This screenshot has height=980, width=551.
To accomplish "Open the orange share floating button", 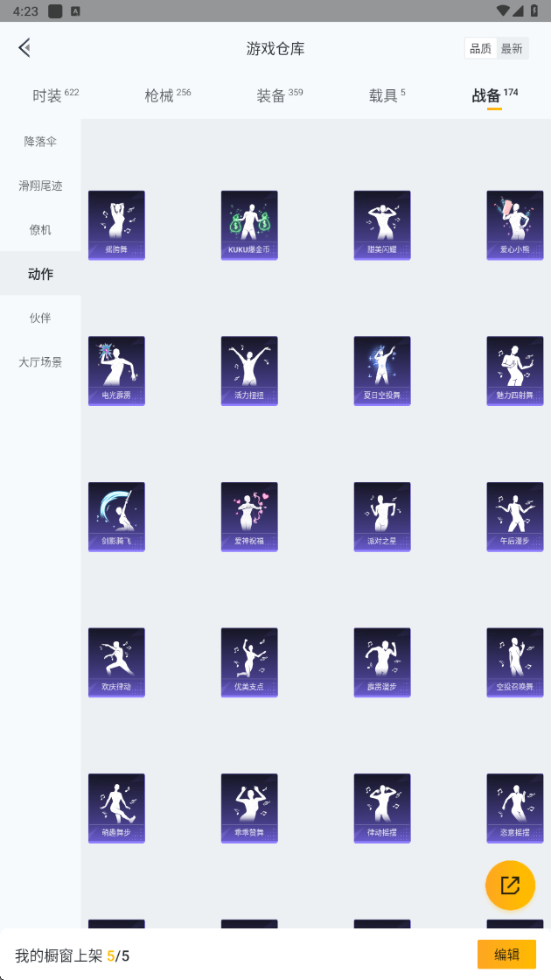I will pos(511,885).
